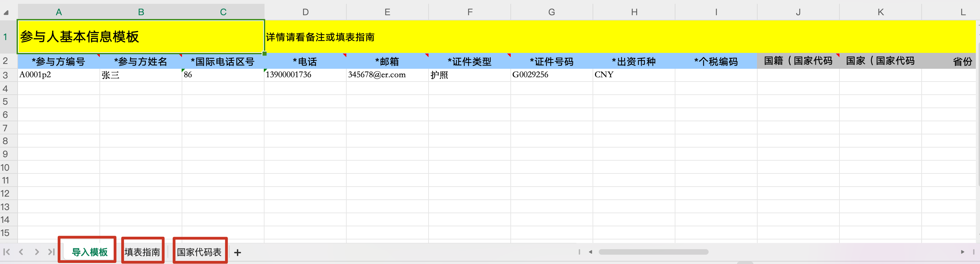This screenshot has width=980, height=264.
Task: Select header cell 国籍（国家代码
Action: click(798, 61)
